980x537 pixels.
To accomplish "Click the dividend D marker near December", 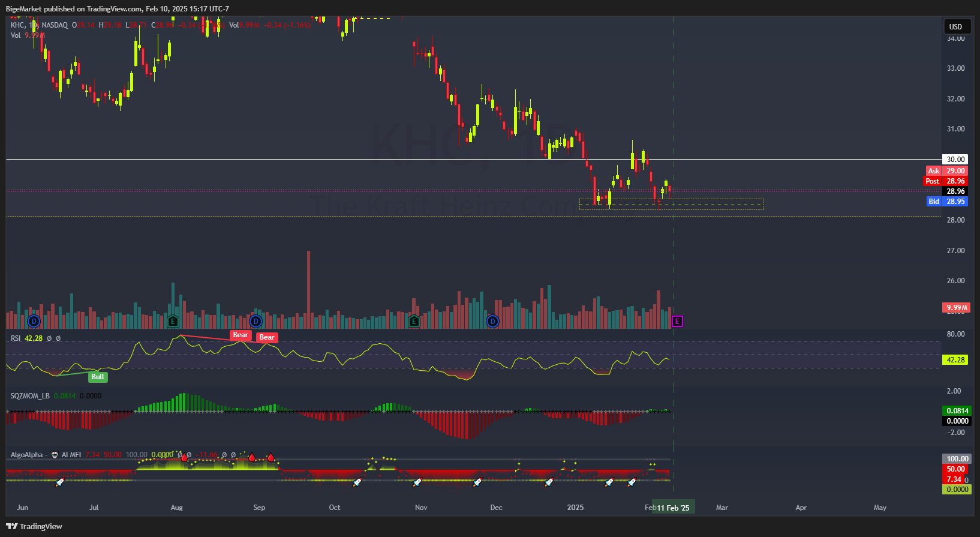I will click(x=492, y=322).
